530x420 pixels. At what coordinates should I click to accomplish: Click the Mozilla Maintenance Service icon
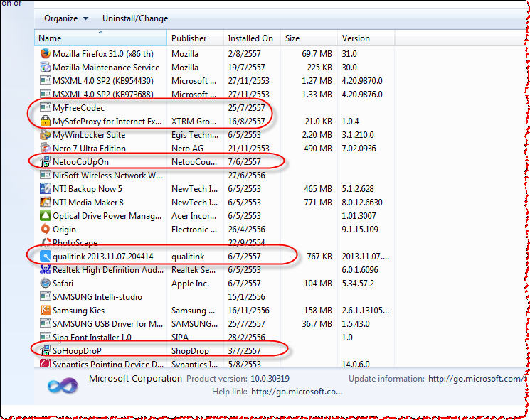pos(46,68)
